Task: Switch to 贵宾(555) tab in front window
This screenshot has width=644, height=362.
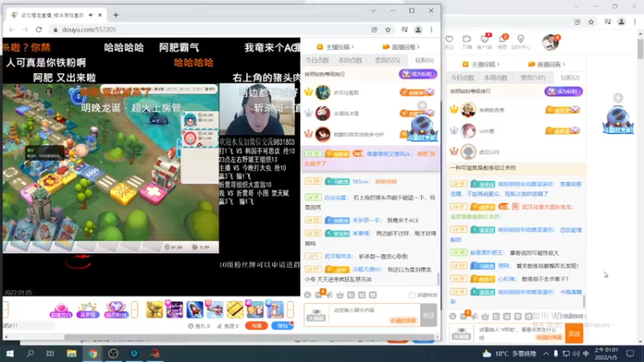Action: pos(387,60)
